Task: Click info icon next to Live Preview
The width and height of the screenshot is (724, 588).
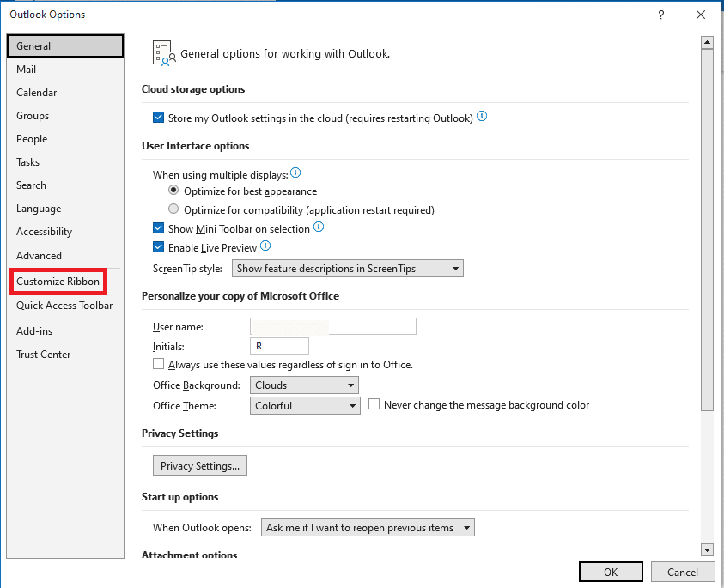Action: click(x=265, y=246)
